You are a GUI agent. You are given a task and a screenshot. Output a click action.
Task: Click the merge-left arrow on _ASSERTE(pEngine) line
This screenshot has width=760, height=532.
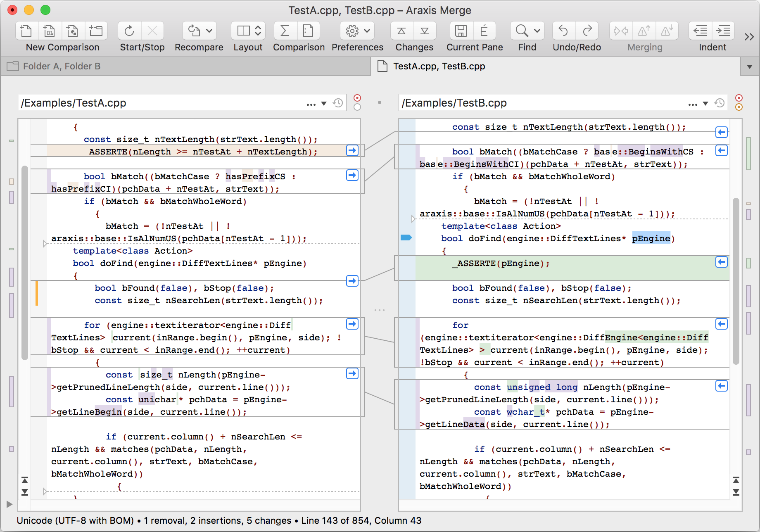pos(721,261)
